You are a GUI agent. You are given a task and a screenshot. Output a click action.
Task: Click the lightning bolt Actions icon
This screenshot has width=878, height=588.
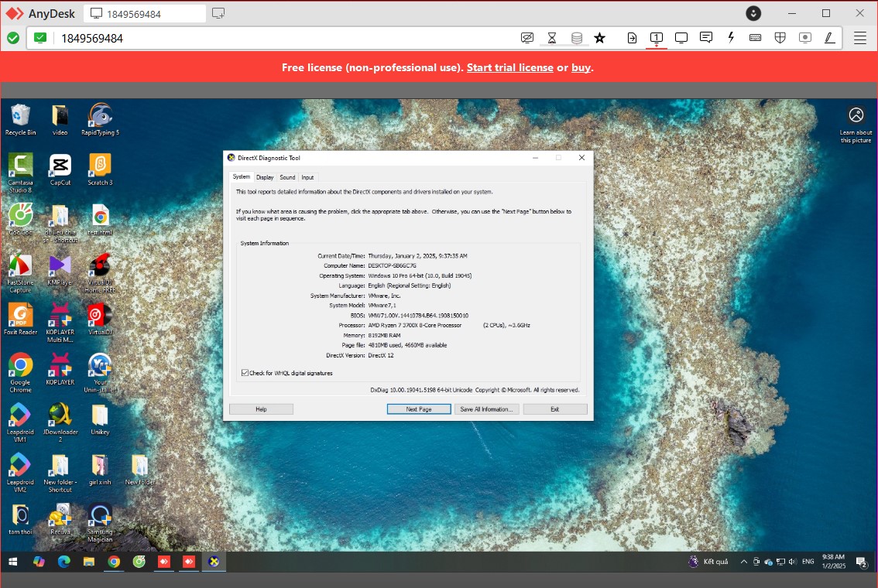click(x=731, y=38)
